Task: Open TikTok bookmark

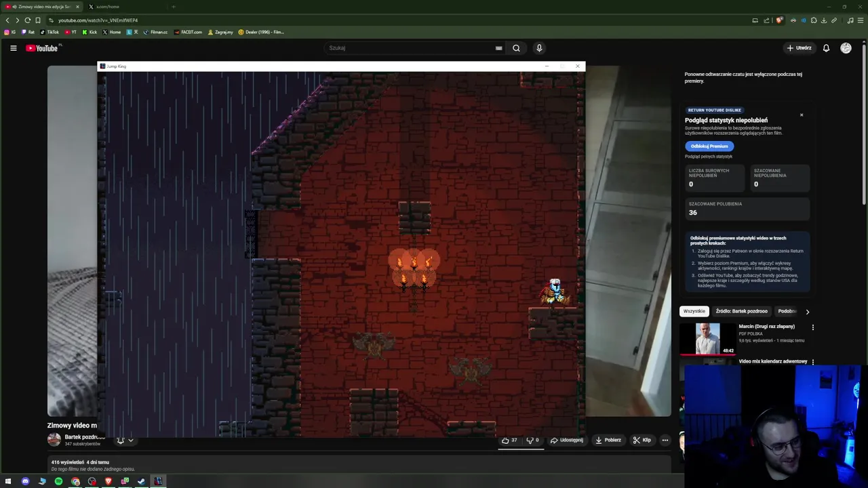Action: 50,32
